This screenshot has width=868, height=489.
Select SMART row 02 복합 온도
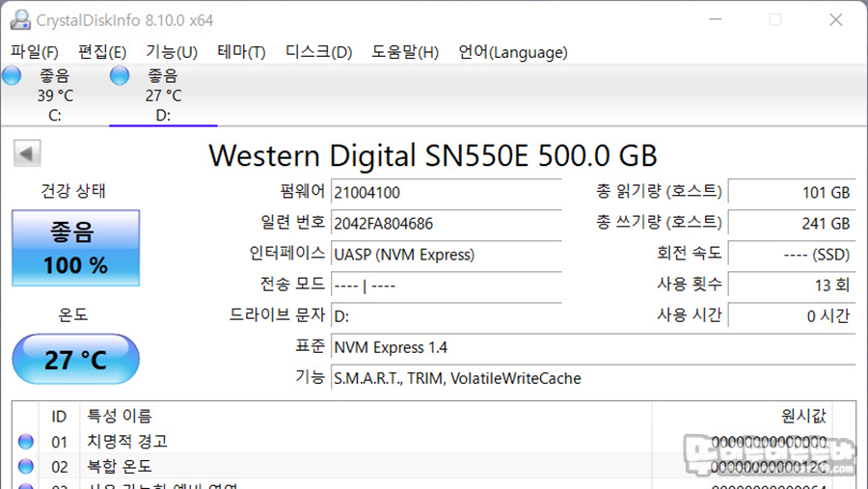click(433, 466)
